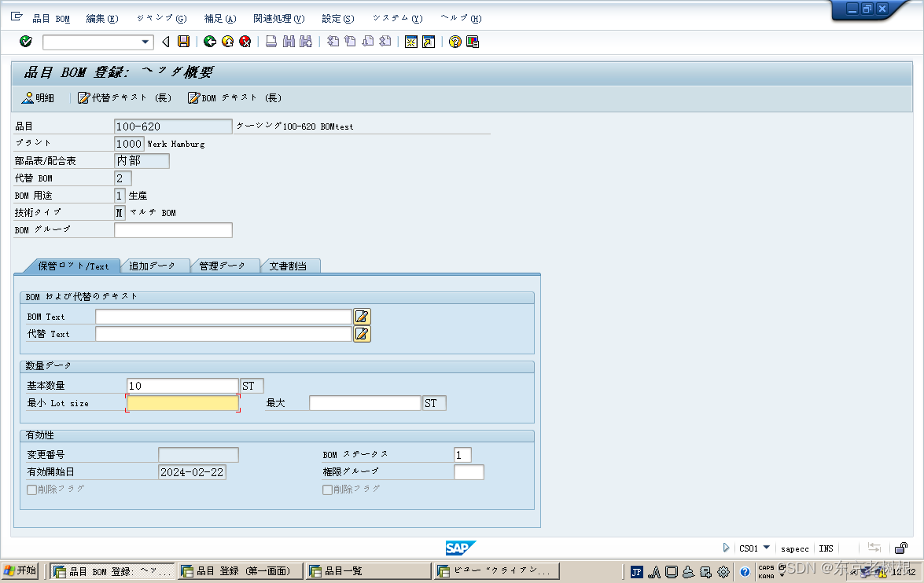Create a new session with the session icon
This screenshot has height=583, width=924.
pos(411,42)
